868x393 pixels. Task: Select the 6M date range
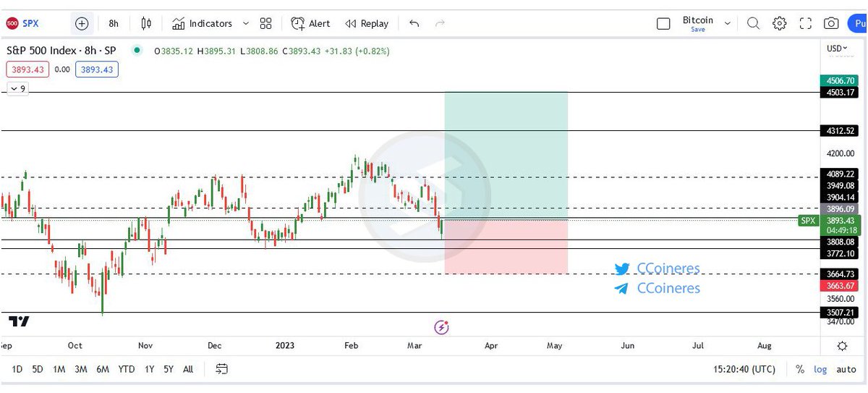pos(103,369)
